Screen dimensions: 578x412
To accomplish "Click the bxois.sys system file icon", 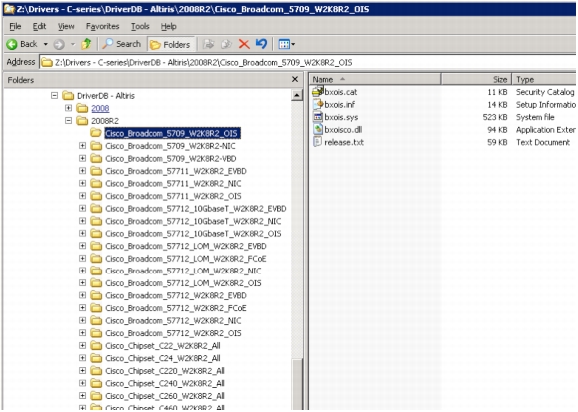I will click(318, 117).
